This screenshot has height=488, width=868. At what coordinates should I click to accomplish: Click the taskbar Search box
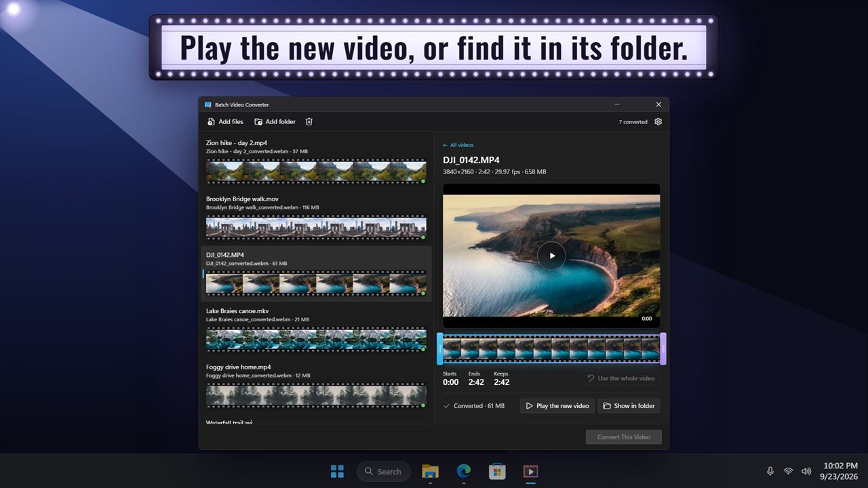(384, 471)
